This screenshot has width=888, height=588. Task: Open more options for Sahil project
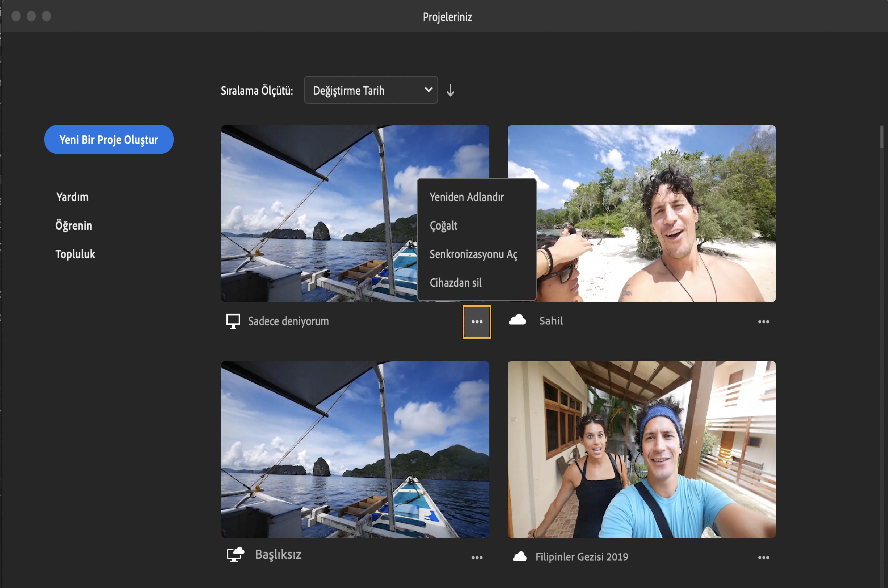coord(763,322)
